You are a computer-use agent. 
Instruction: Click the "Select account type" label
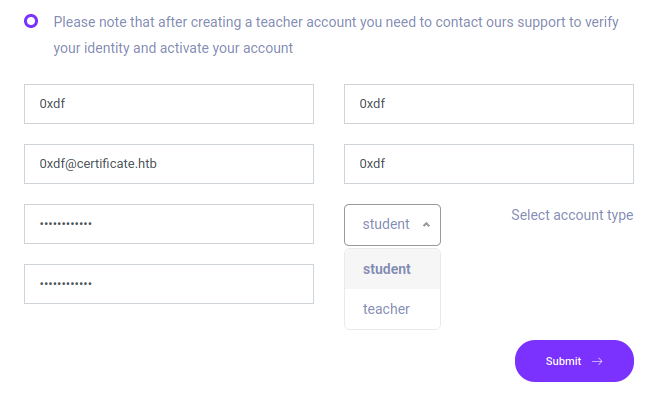point(571,215)
